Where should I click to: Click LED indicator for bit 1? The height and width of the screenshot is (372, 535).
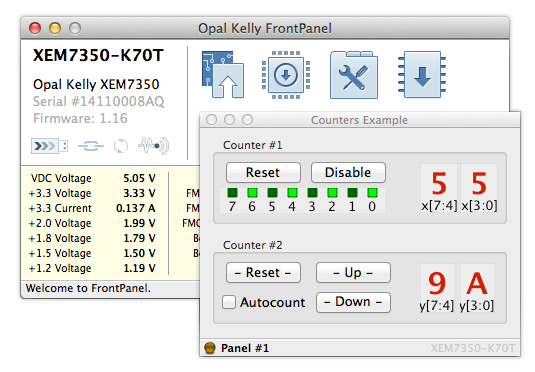352,193
